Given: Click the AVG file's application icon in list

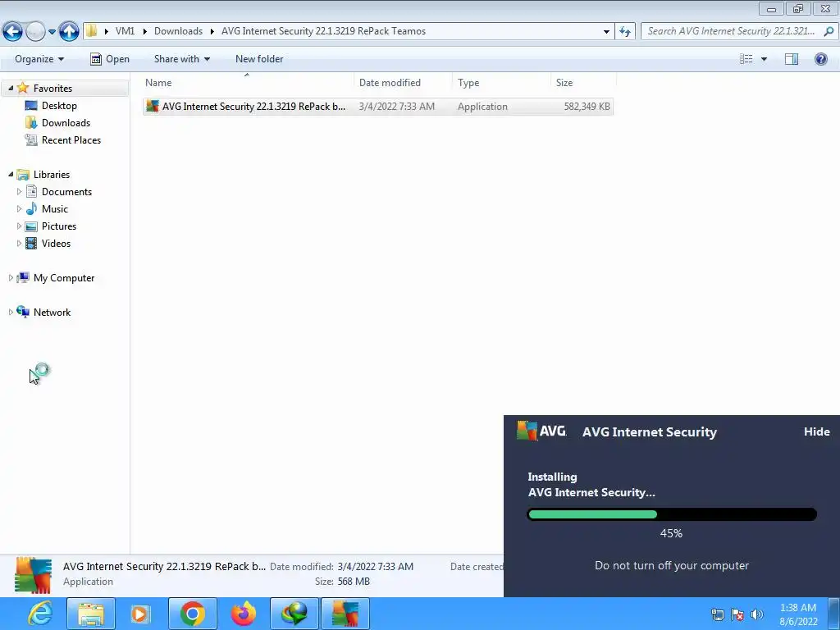Looking at the screenshot, I should (x=153, y=106).
